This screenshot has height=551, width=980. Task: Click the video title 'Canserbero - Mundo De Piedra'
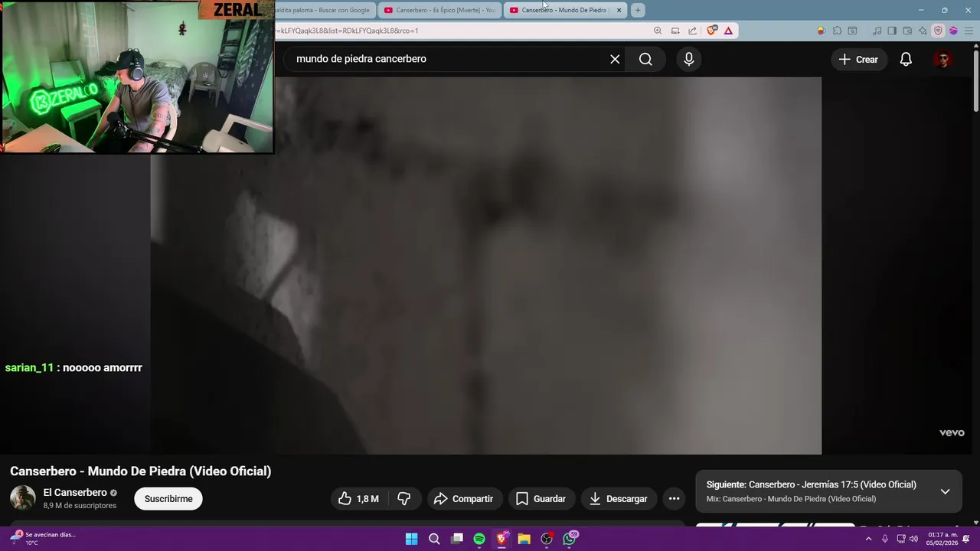pyautogui.click(x=140, y=471)
